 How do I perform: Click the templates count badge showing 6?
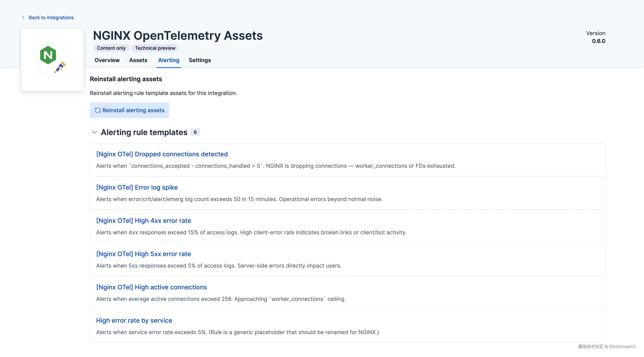195,132
